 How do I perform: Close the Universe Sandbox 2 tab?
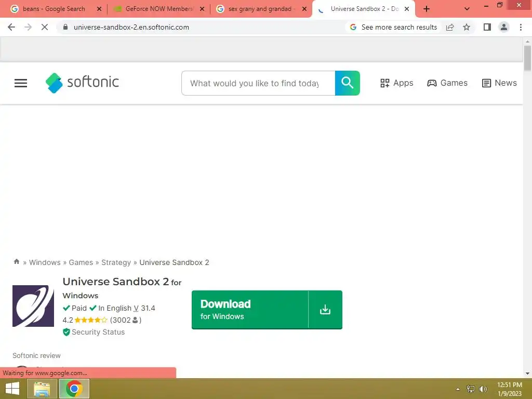point(406,9)
